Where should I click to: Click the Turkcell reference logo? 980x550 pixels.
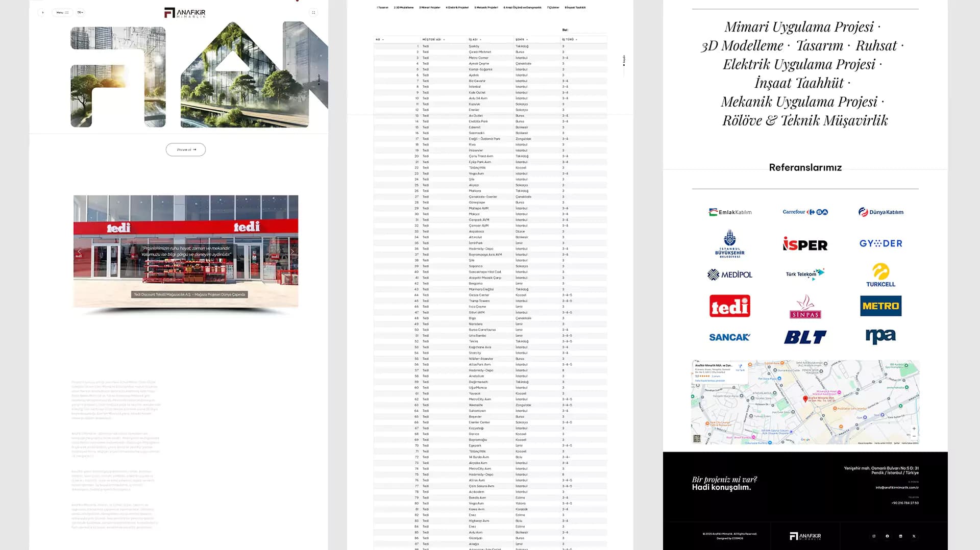point(881,274)
